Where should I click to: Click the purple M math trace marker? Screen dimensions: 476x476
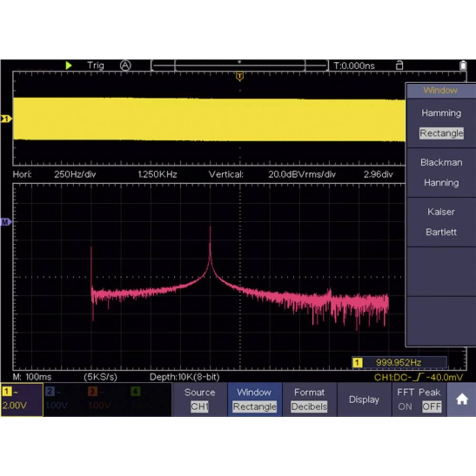[6, 221]
